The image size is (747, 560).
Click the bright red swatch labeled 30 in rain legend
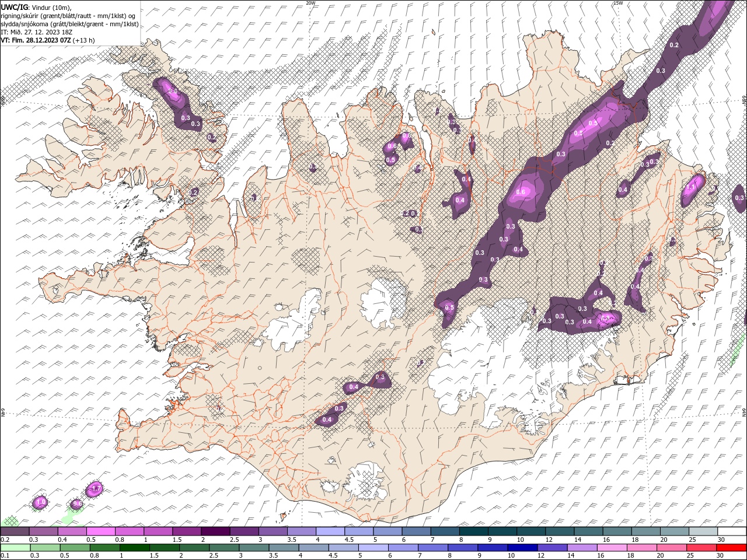point(731,548)
